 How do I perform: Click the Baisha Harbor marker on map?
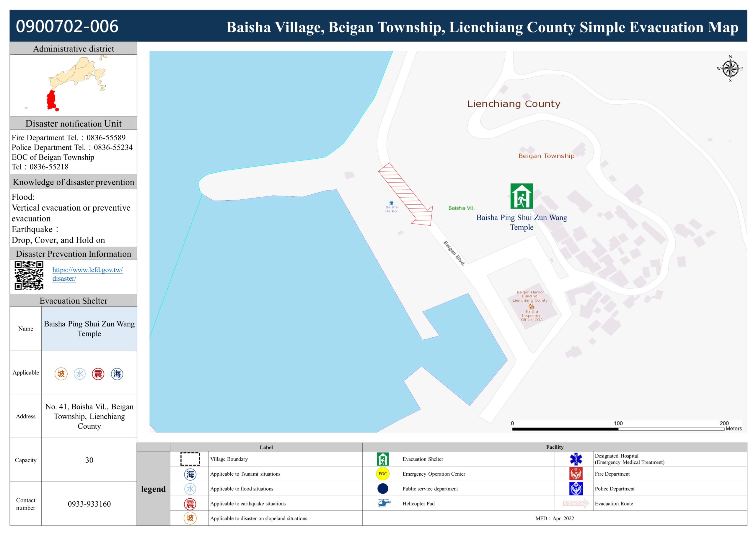(392, 203)
